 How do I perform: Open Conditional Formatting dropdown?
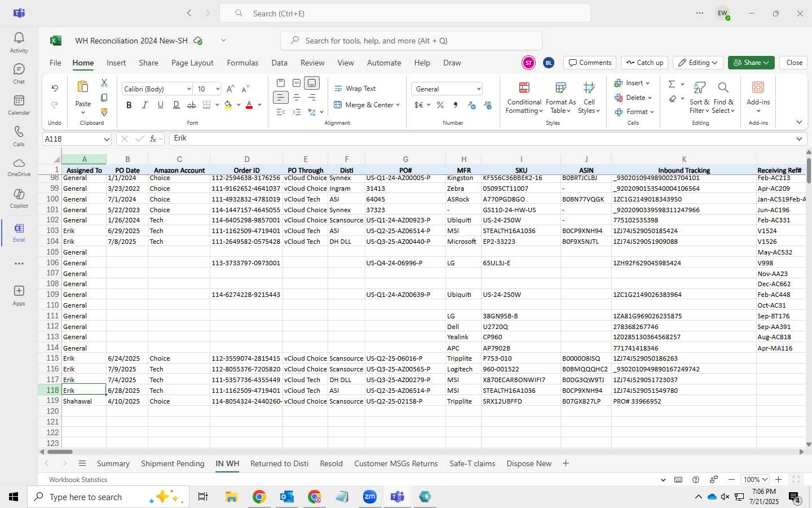point(524,97)
